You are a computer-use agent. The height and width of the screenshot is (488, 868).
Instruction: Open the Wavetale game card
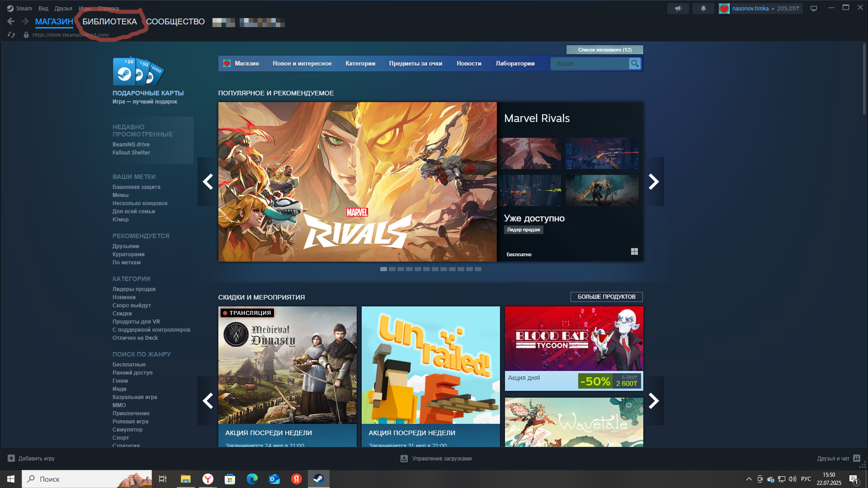(x=574, y=422)
